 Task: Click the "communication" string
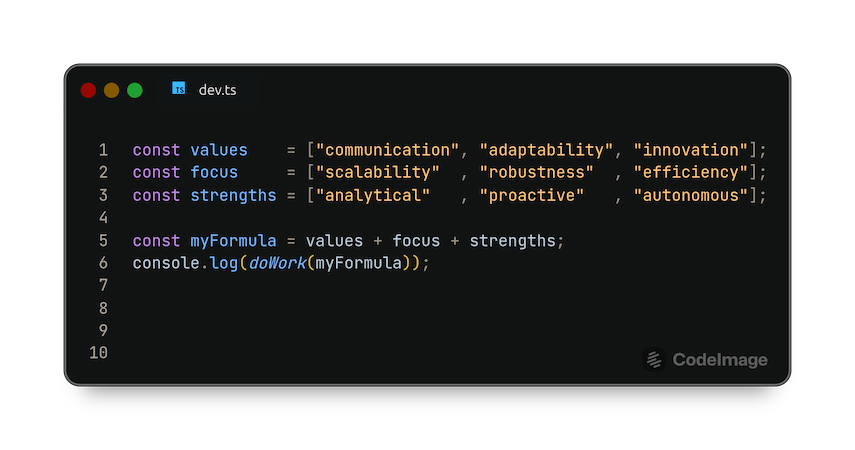tap(387, 150)
